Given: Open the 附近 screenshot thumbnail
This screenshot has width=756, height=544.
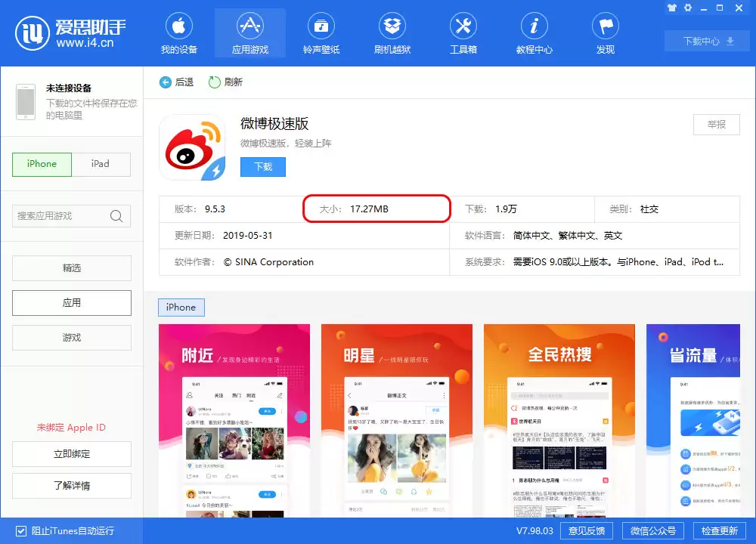Looking at the screenshot, I should pos(234,421).
